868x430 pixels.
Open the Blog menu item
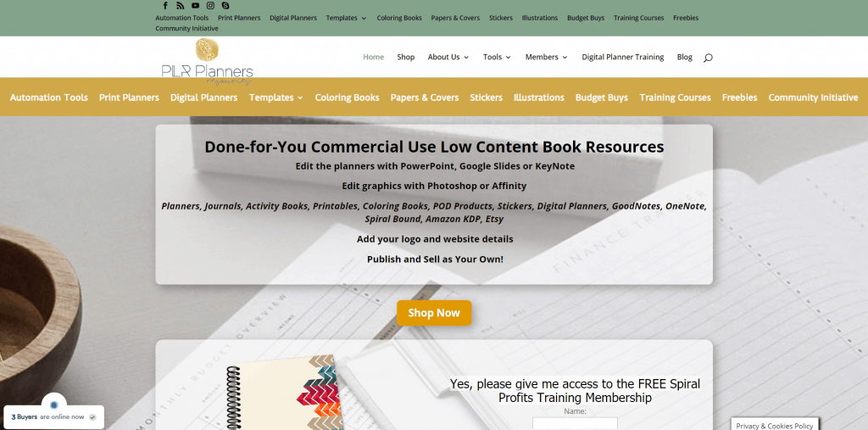[685, 57]
